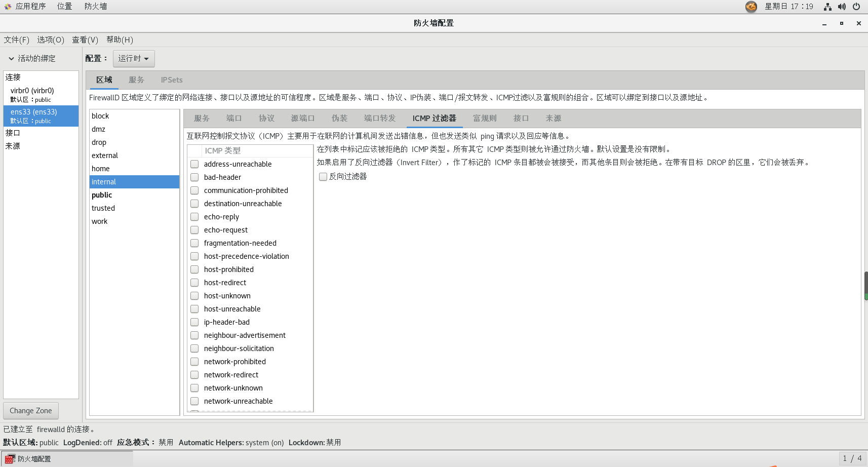Select the work zone
Image resolution: width=868 pixels, height=467 pixels.
tap(134, 221)
